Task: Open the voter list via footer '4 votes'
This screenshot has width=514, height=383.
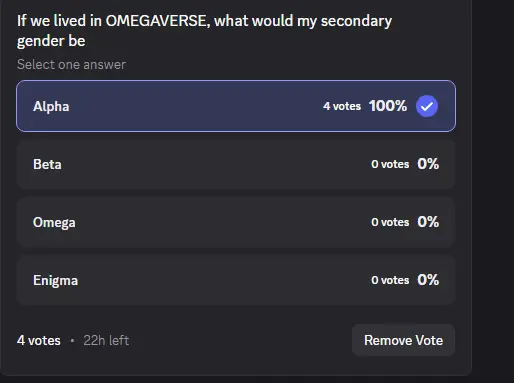Action: [x=39, y=341]
